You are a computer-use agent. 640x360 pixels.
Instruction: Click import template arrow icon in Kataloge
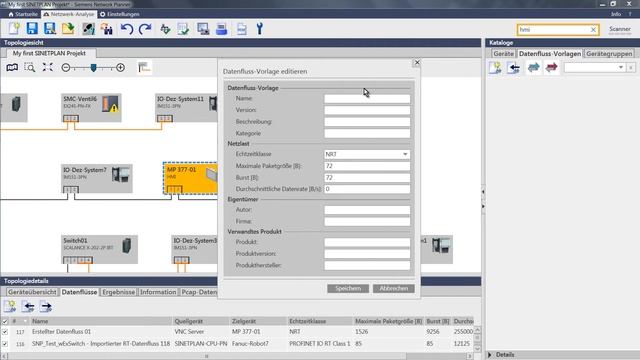tap(514, 67)
